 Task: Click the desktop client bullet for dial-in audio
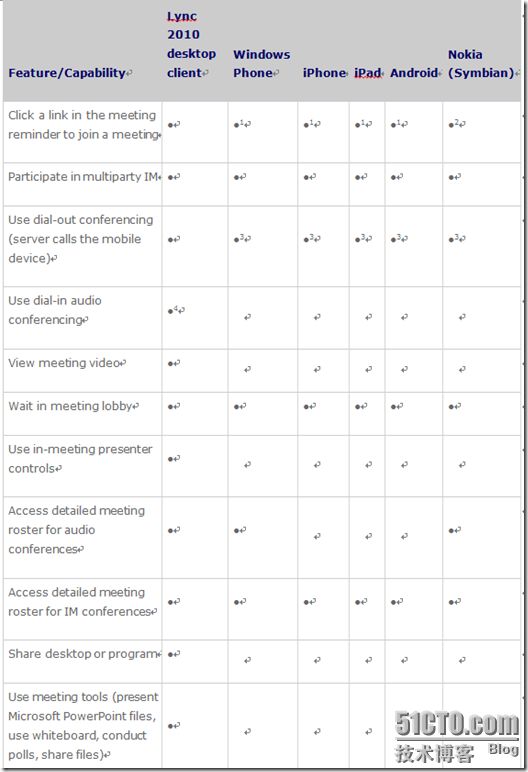170,311
